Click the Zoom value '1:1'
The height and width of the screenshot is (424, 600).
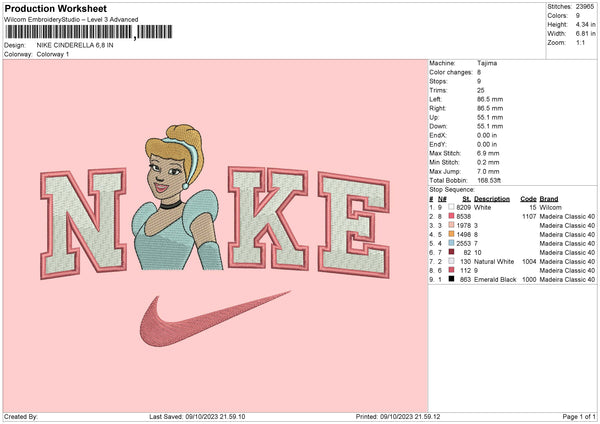[580, 42]
